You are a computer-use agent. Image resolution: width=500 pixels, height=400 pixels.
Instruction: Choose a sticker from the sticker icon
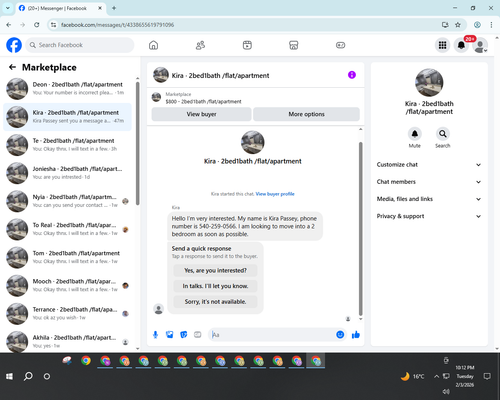pyautogui.click(x=184, y=335)
